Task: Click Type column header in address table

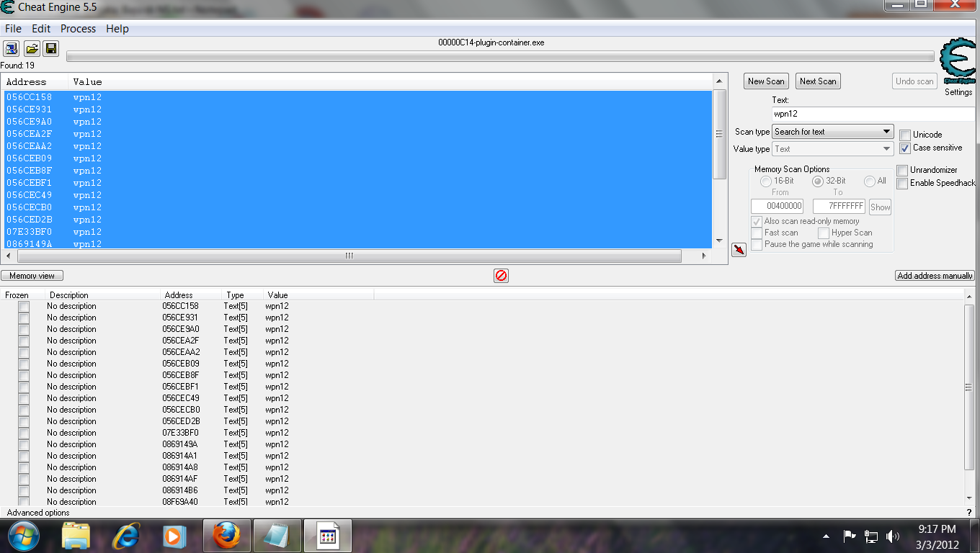Action: pos(242,295)
